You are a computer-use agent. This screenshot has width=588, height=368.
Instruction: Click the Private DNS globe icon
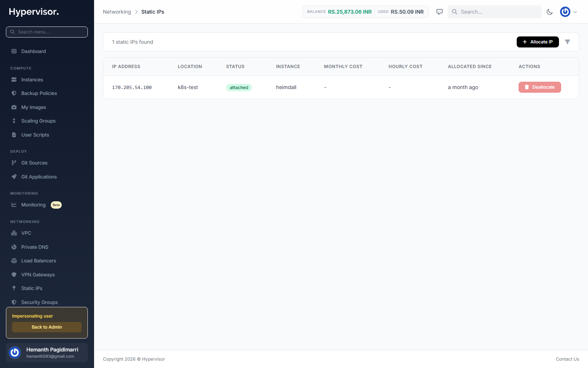(x=14, y=247)
